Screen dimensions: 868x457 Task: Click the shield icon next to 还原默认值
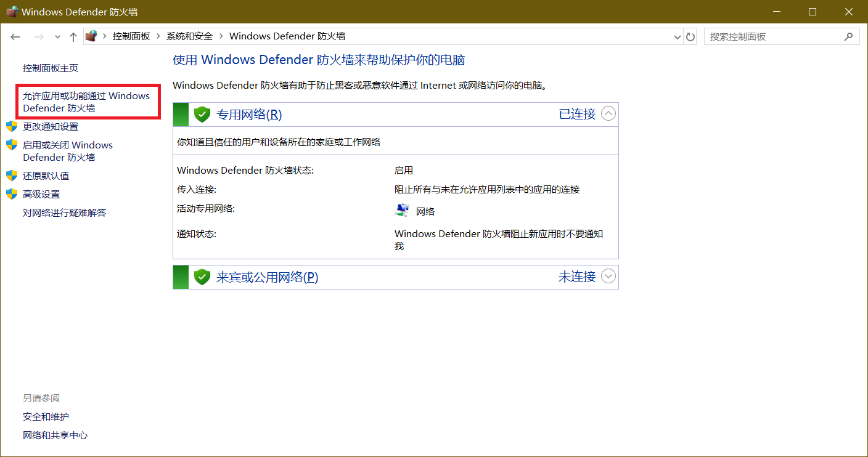coord(12,176)
